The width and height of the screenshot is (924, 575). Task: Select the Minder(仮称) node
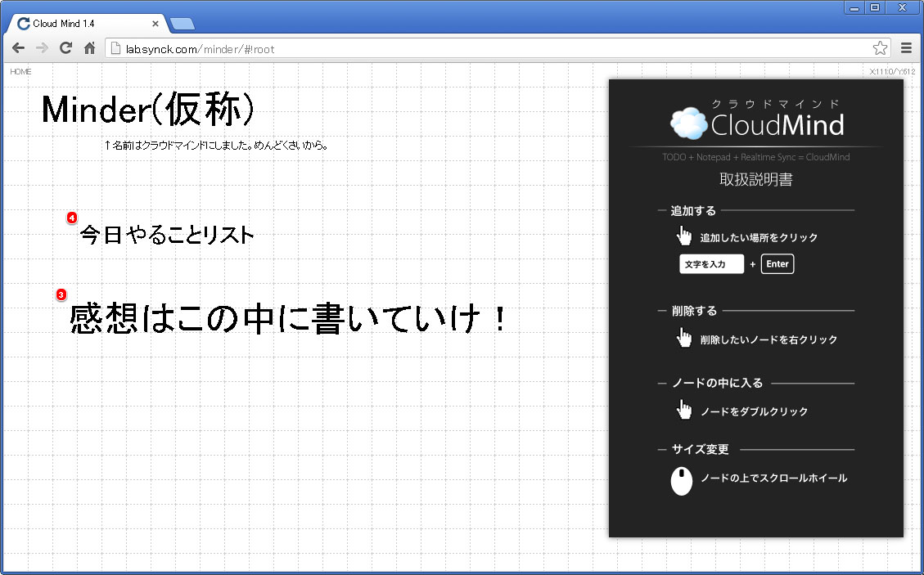[148, 110]
